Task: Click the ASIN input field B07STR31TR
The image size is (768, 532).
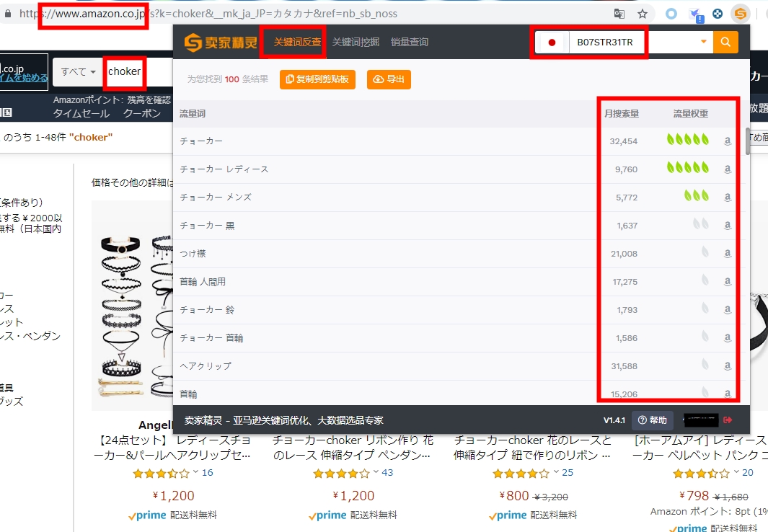Action: tap(634, 42)
